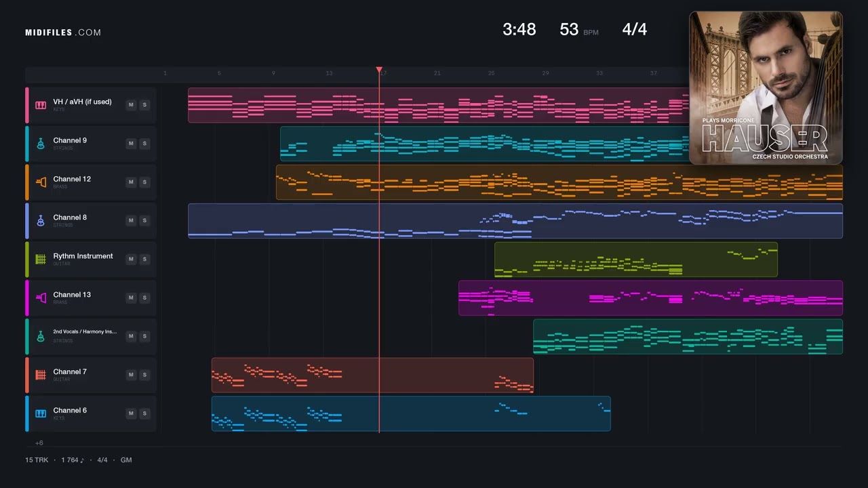Screen dimensions: 868x488
Task: Select the green 2nd Vocals / Harmony MIDI clip
Action: tap(688, 337)
